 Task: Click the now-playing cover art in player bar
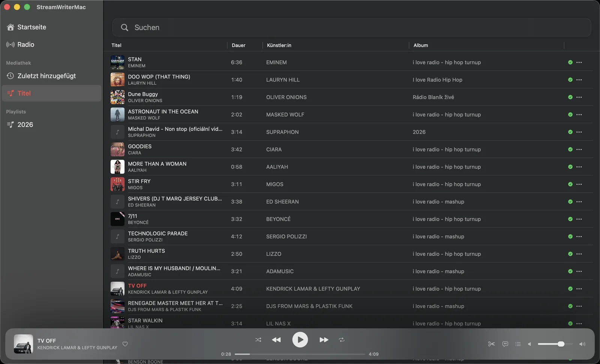click(x=23, y=344)
